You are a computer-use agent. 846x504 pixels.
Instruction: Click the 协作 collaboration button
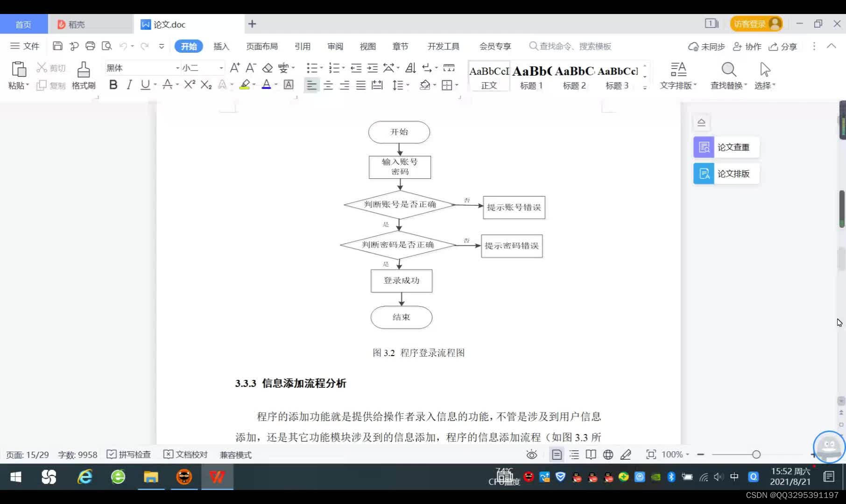coord(747,46)
